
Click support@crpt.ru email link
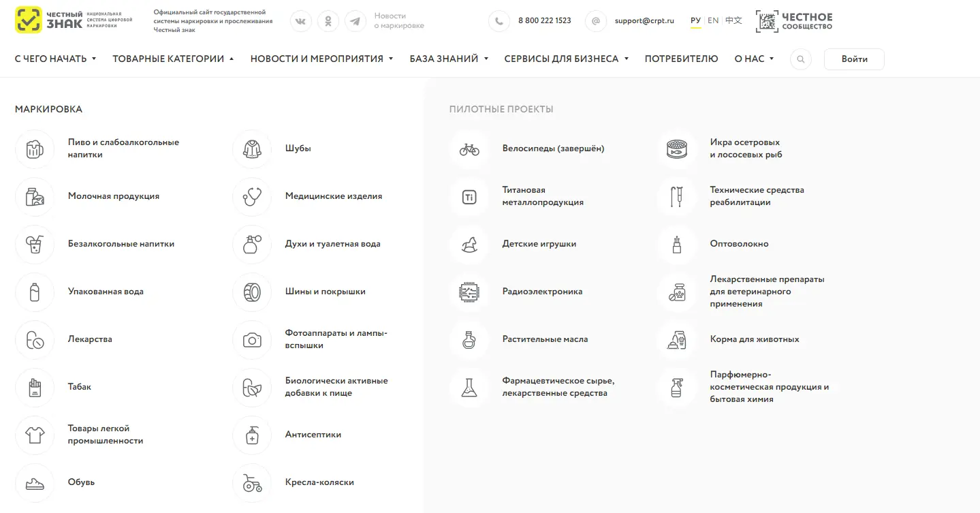[x=644, y=21]
